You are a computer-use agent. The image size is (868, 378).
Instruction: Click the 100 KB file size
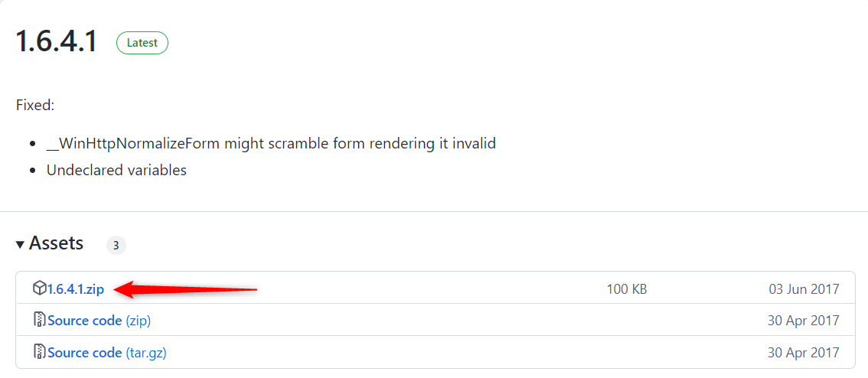tap(626, 289)
